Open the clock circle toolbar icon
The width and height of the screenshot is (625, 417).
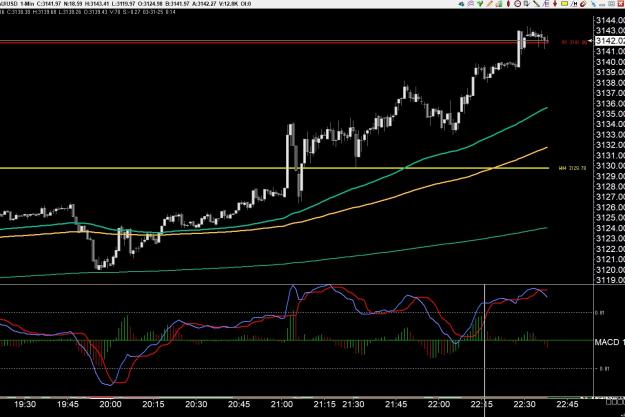[518, 4]
